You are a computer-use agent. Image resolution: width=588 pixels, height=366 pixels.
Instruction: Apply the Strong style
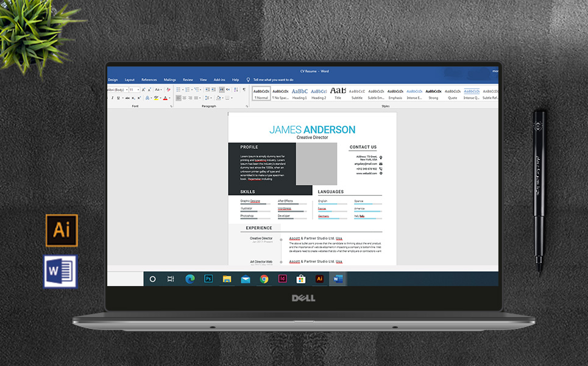(x=433, y=94)
